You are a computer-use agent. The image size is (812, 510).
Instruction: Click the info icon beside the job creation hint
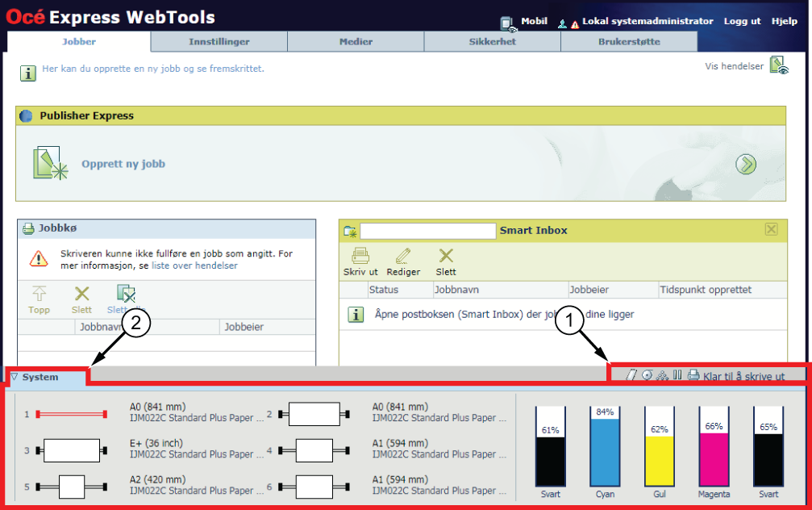[28, 73]
